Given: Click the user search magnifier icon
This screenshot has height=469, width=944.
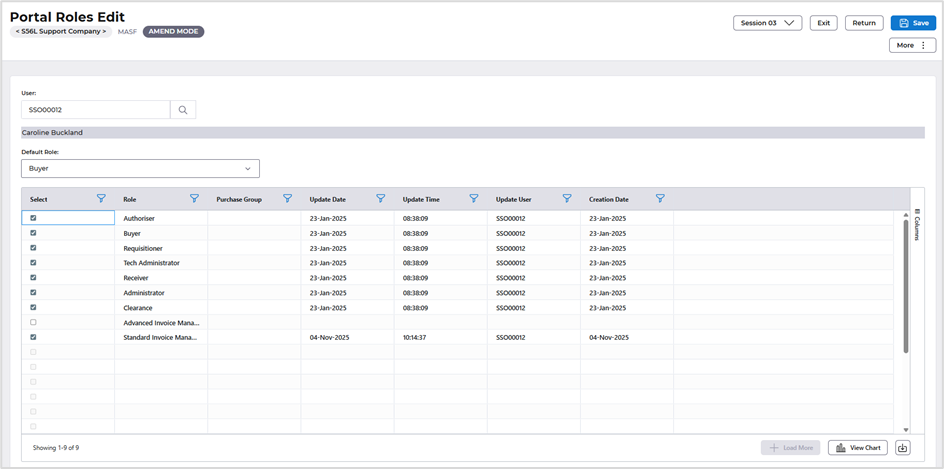Looking at the screenshot, I should pyautogui.click(x=183, y=110).
